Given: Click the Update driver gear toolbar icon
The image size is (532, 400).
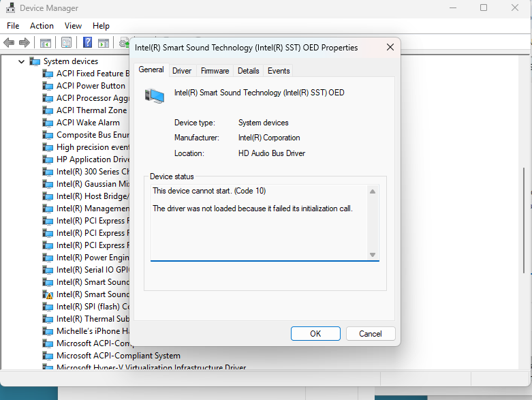Looking at the screenshot, I should [124, 43].
